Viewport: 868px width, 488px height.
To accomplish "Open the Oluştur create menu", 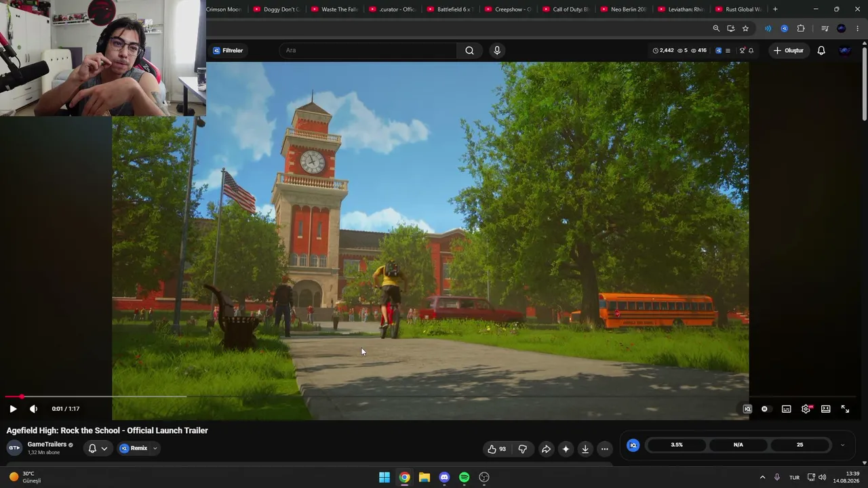I will [789, 50].
